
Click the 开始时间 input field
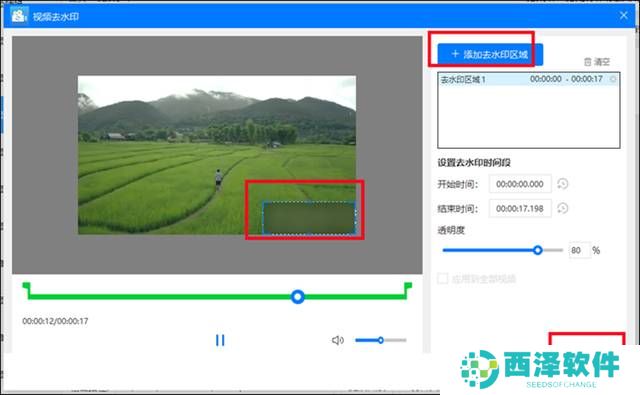520,184
